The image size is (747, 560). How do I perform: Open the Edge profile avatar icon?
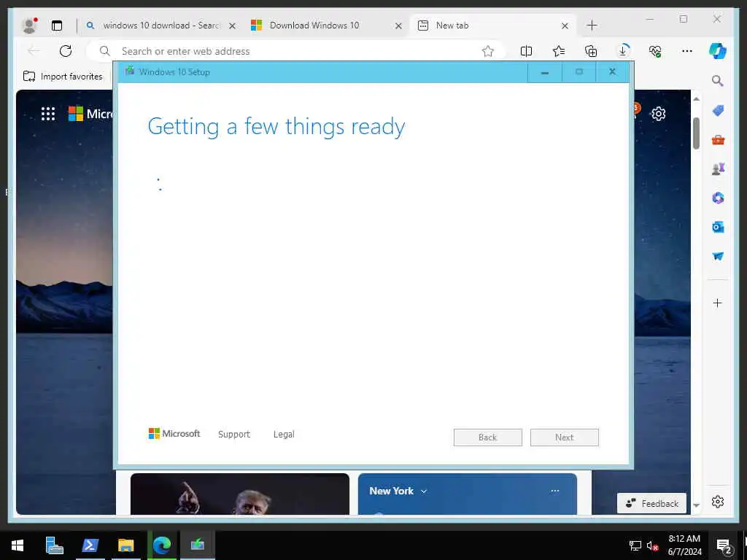[x=29, y=26]
